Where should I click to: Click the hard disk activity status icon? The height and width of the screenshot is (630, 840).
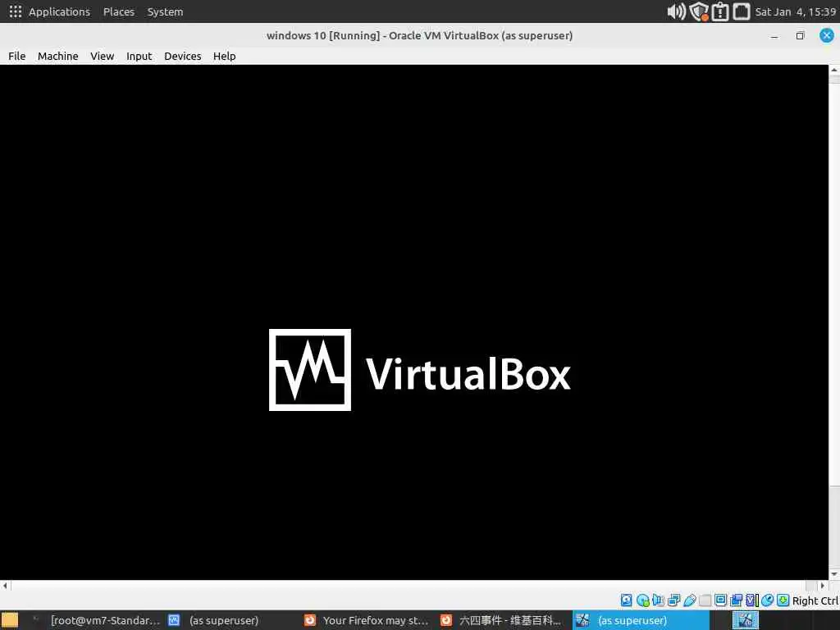point(626,600)
